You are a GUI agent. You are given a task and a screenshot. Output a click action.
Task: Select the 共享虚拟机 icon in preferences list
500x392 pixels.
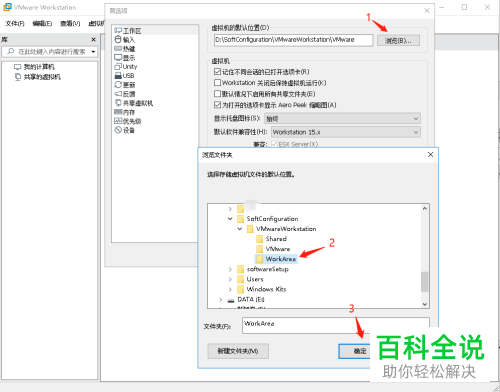tap(118, 103)
